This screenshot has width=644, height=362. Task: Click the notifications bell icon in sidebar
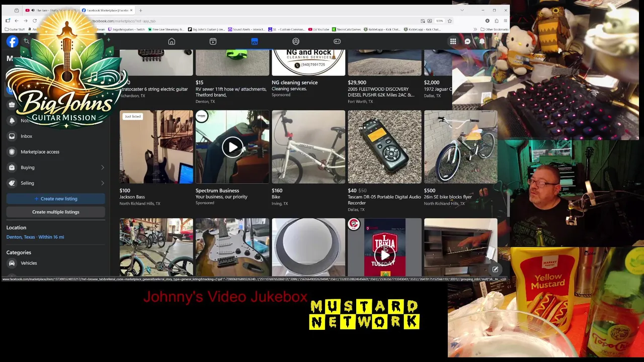(x=12, y=121)
